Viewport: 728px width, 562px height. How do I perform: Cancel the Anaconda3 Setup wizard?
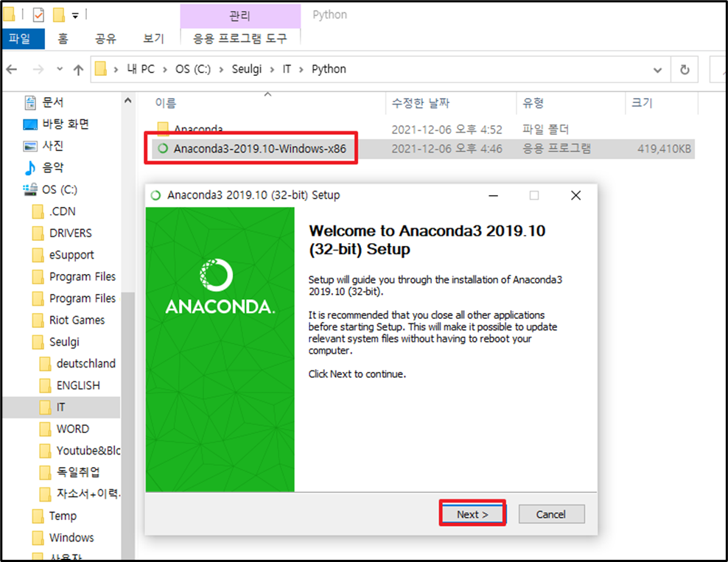551,513
